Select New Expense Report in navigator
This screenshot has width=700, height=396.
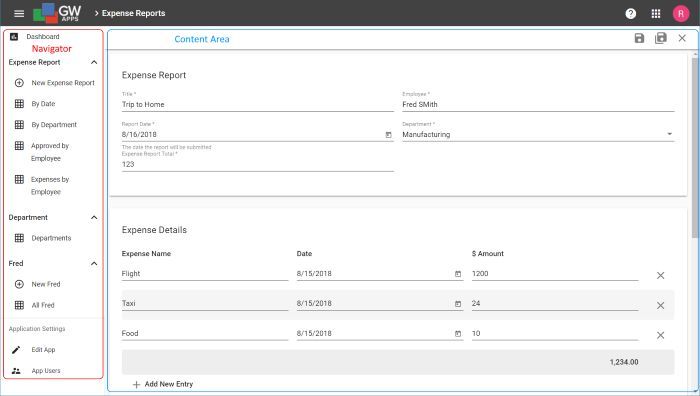tap(63, 83)
